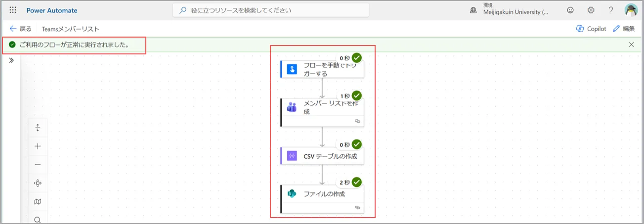Open the settings gear icon
Viewport: 644px width, 224px height.
591,10
